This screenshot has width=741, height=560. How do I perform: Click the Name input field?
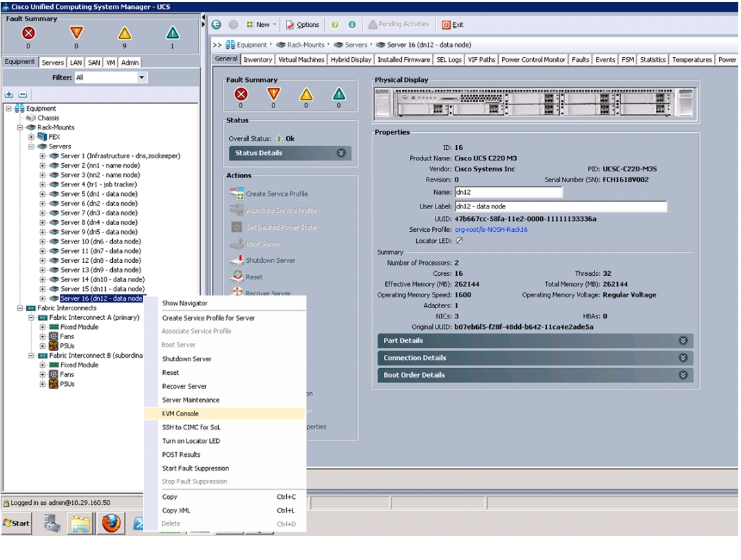point(508,193)
